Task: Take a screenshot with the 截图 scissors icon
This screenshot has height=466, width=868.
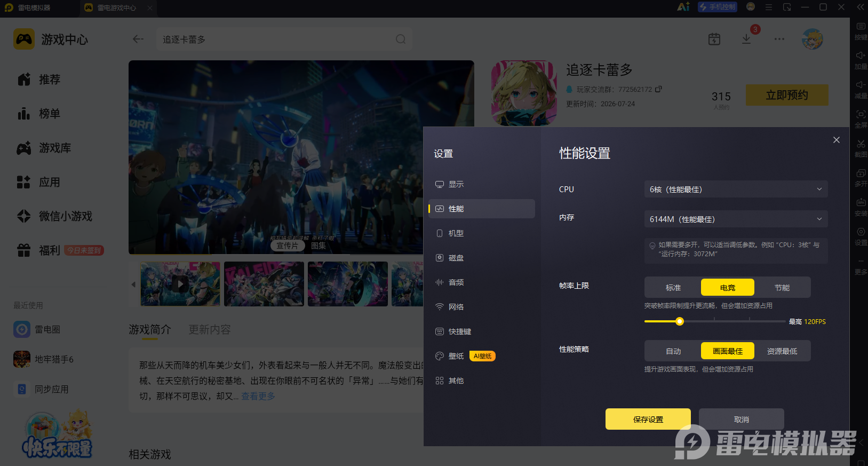Action: 861,148
